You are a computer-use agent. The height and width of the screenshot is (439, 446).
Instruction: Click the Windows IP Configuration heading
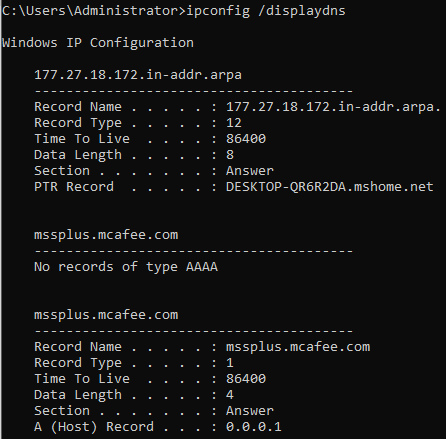[x=98, y=43]
